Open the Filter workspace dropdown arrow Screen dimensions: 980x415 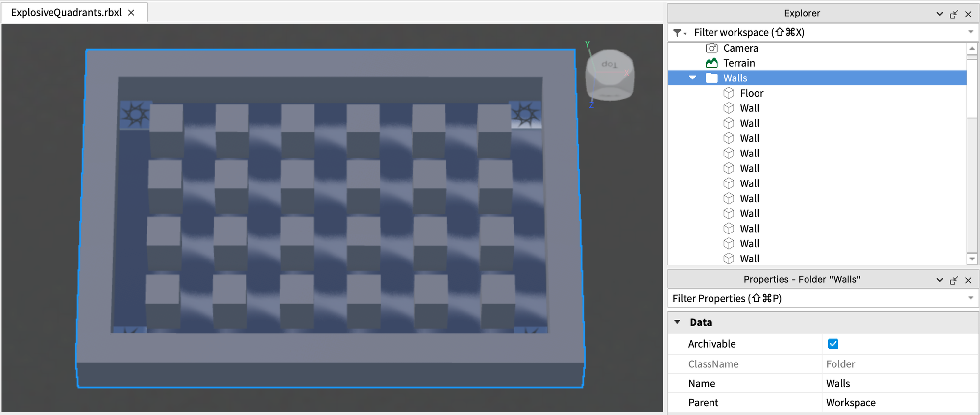pos(970,32)
